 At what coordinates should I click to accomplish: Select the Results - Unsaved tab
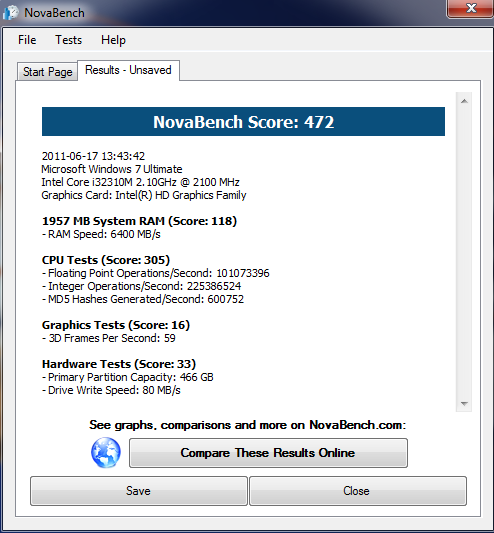128,70
